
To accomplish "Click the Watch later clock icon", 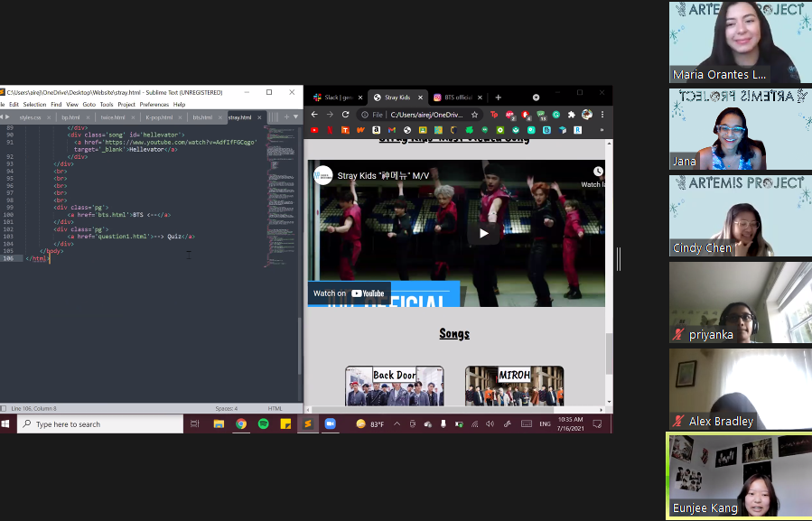I will click(598, 172).
